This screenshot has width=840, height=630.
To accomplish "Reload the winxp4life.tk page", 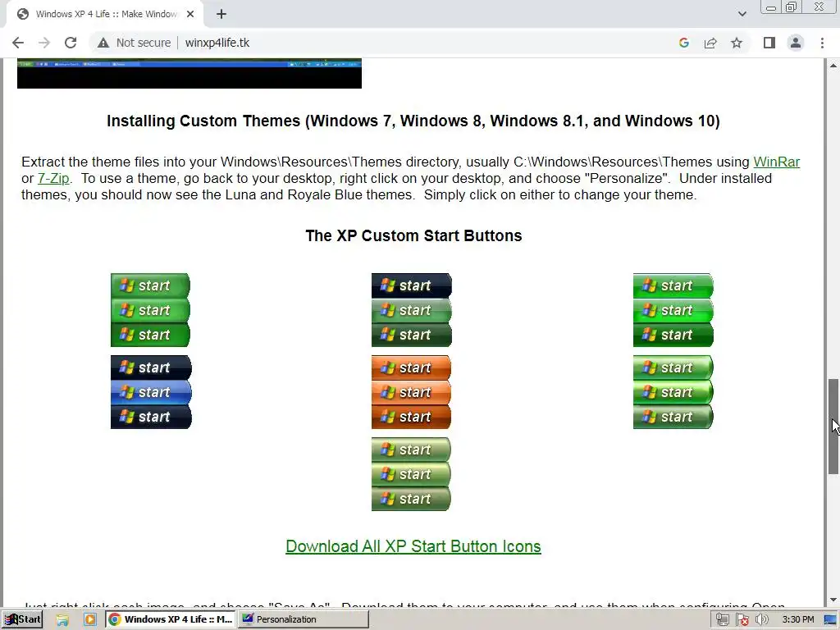I will click(x=71, y=43).
